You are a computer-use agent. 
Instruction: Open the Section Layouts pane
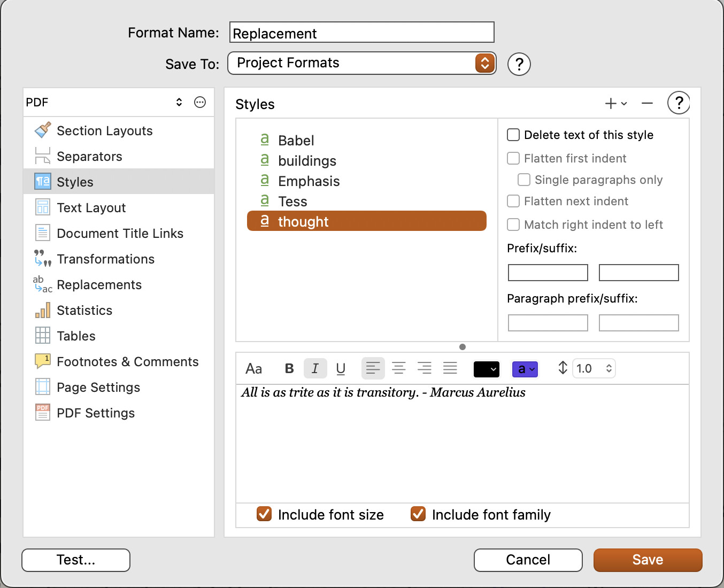pos(119,131)
